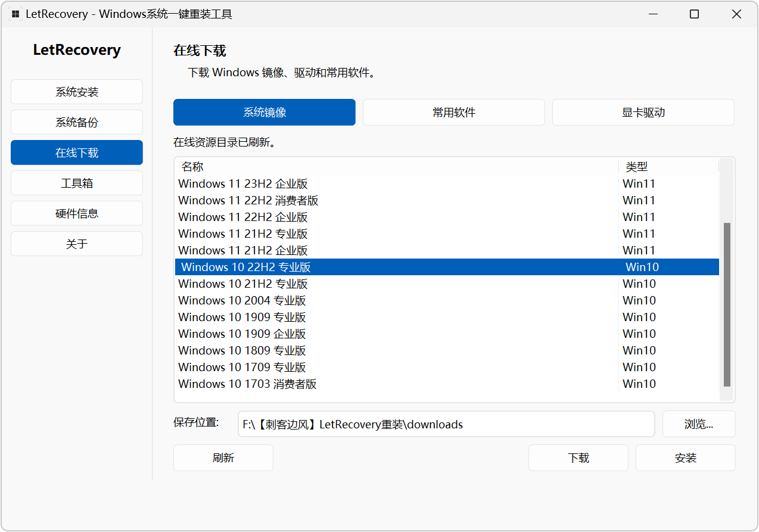Select Windows 10 1909 企业版 row

[x=447, y=334]
